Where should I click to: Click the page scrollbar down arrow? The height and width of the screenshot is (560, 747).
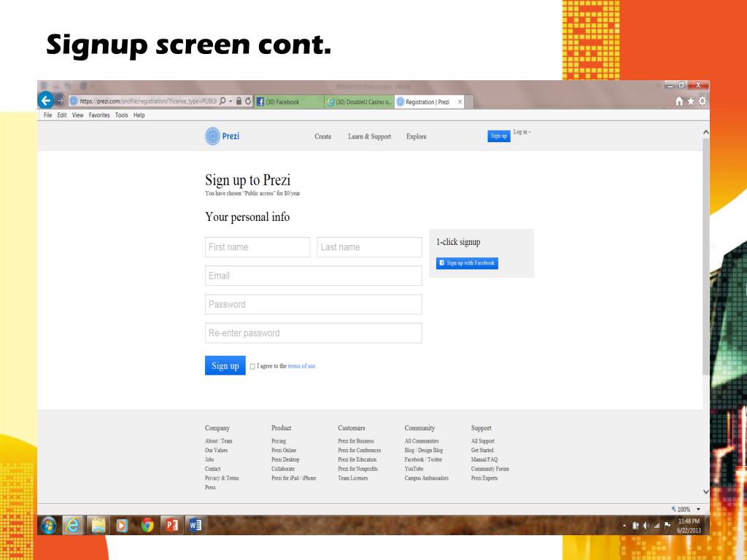click(705, 491)
